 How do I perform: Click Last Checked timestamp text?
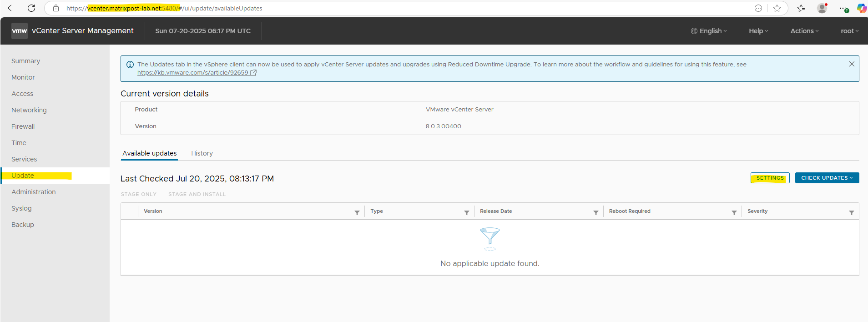(197, 179)
